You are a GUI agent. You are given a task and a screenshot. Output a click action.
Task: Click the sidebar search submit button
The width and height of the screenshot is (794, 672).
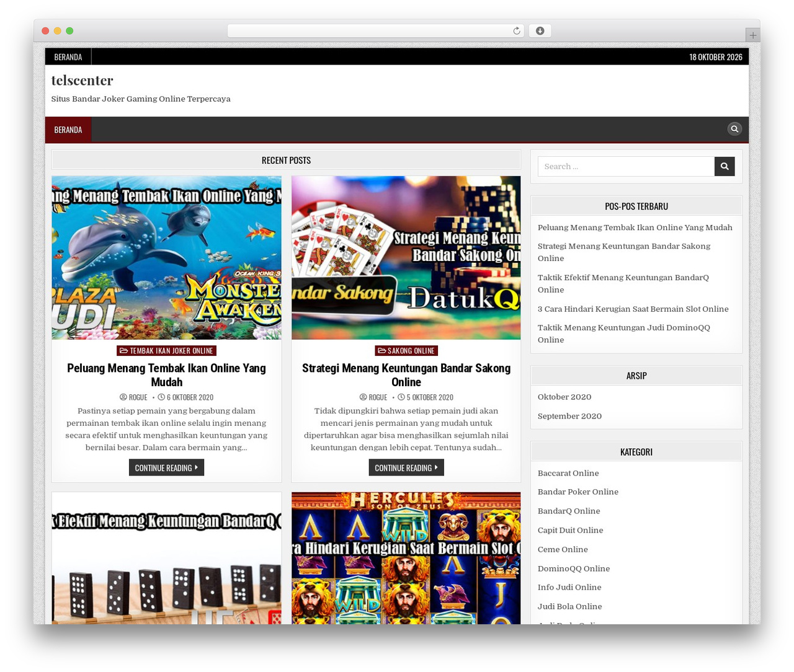(x=725, y=166)
